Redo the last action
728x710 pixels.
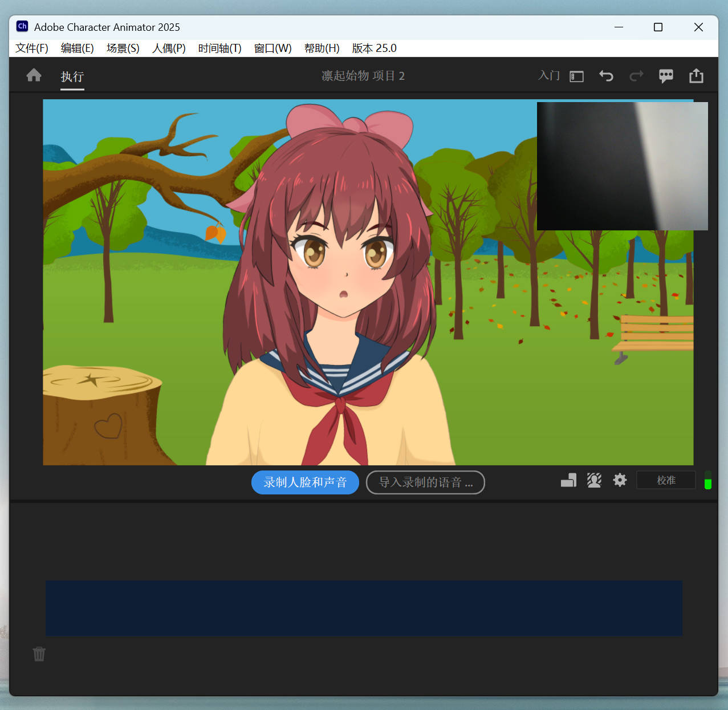pos(636,76)
